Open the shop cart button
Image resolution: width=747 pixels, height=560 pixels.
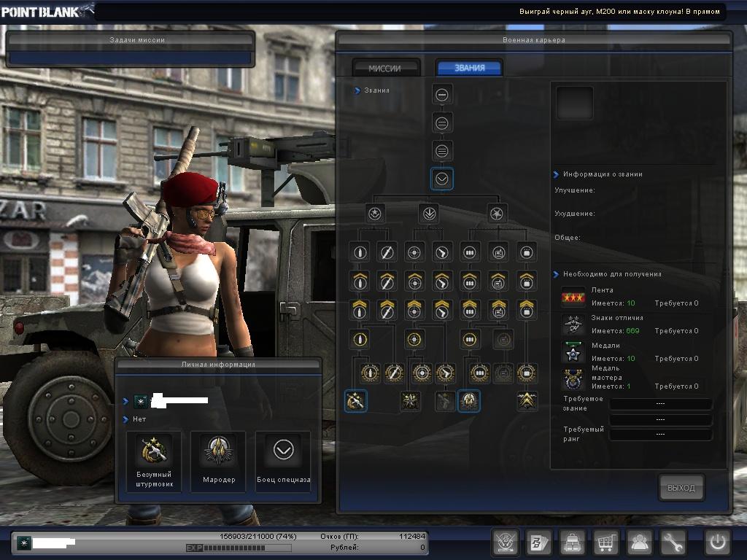606,542
